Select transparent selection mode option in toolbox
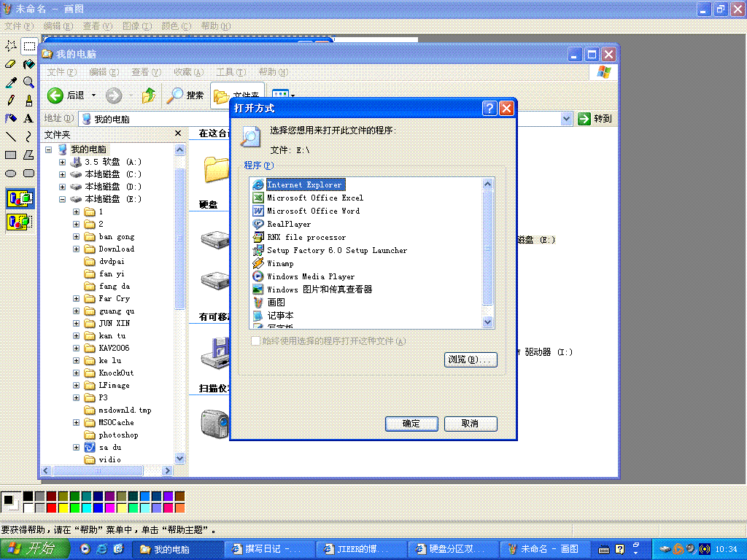 [x=20, y=222]
